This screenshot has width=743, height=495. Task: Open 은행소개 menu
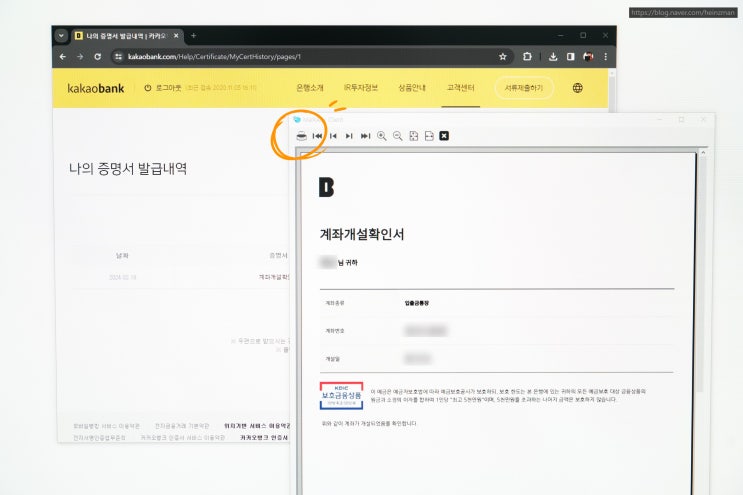pos(309,88)
